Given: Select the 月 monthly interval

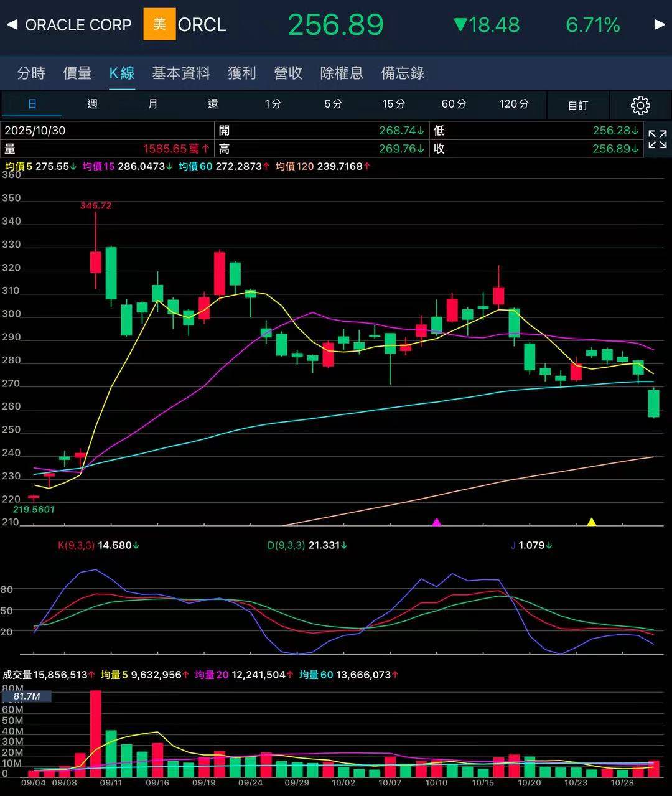Looking at the screenshot, I should click(152, 104).
